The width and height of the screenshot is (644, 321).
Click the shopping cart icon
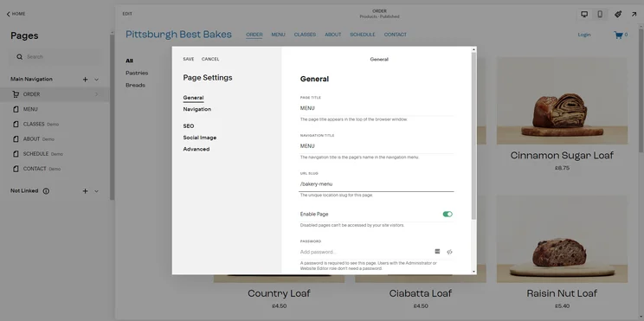point(618,35)
